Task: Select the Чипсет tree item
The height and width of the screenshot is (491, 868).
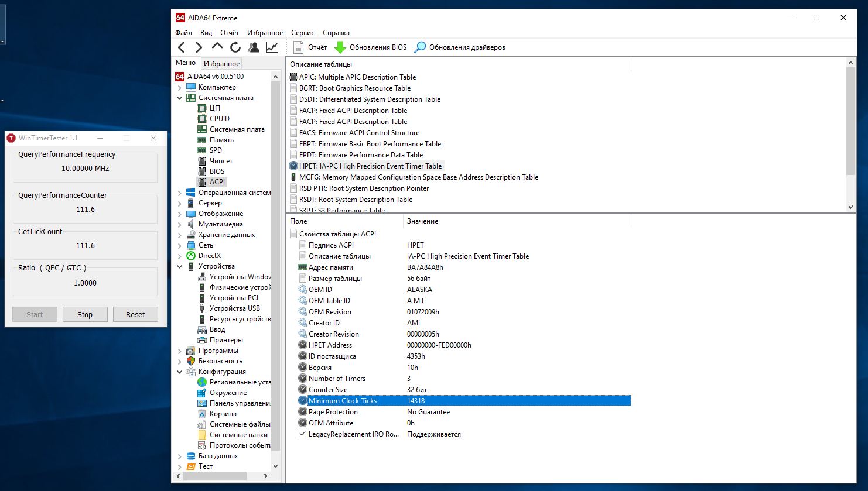Action: click(x=221, y=161)
